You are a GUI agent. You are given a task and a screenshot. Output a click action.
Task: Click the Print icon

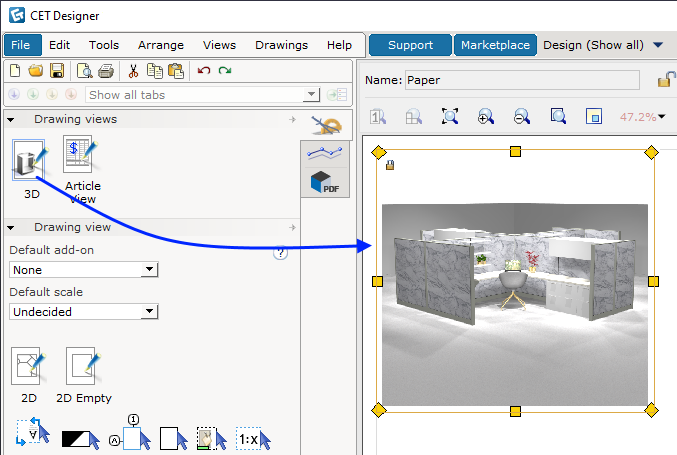pyautogui.click(x=105, y=71)
